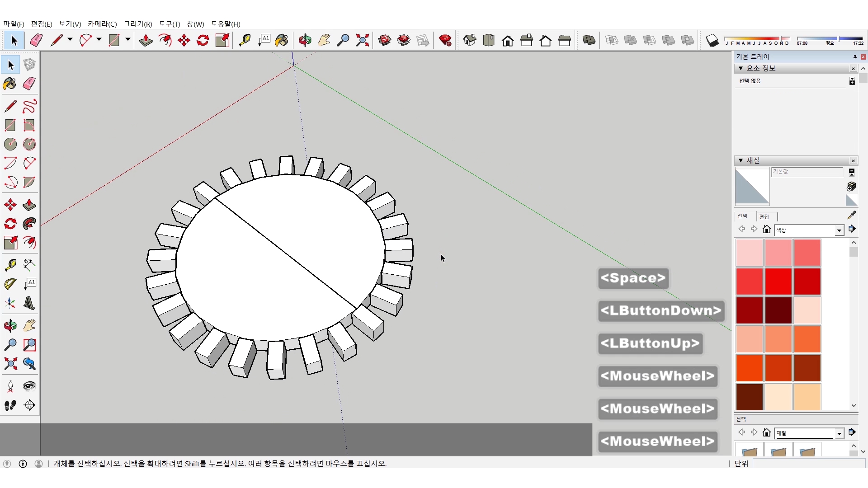
Task: Pick the bright red color swatch
Action: 778,281
